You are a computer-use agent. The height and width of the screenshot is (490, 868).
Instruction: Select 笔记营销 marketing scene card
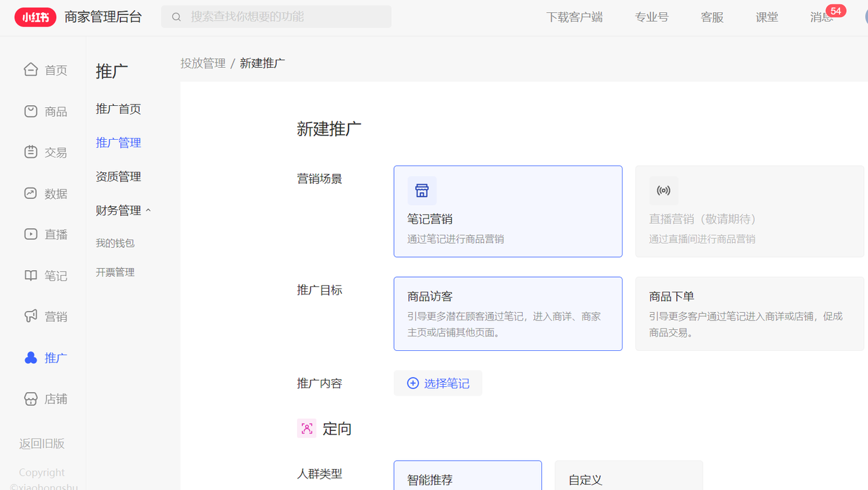point(508,211)
